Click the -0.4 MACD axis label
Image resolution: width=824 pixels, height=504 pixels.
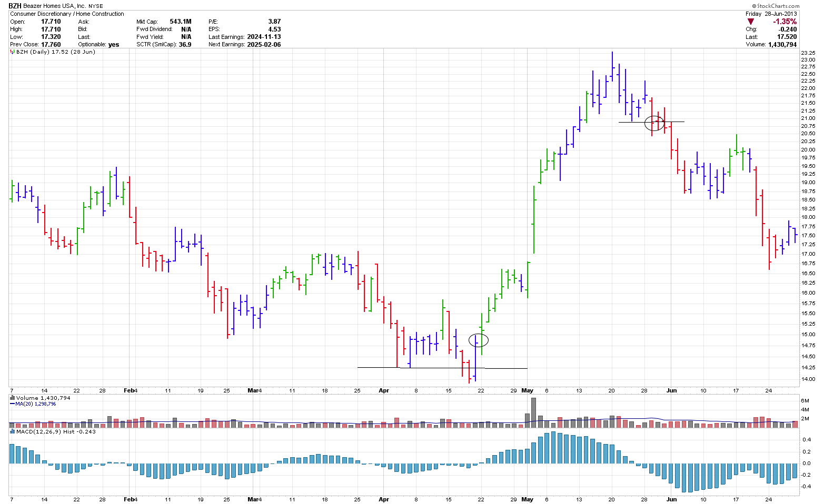(x=805, y=487)
